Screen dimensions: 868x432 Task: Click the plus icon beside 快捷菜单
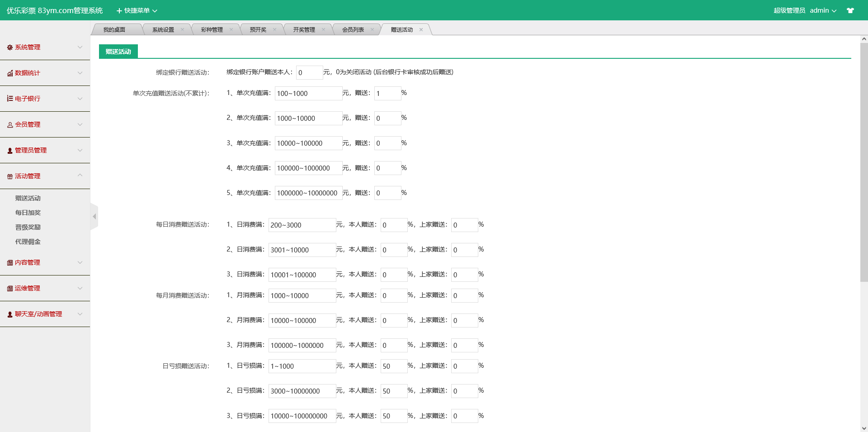point(119,10)
